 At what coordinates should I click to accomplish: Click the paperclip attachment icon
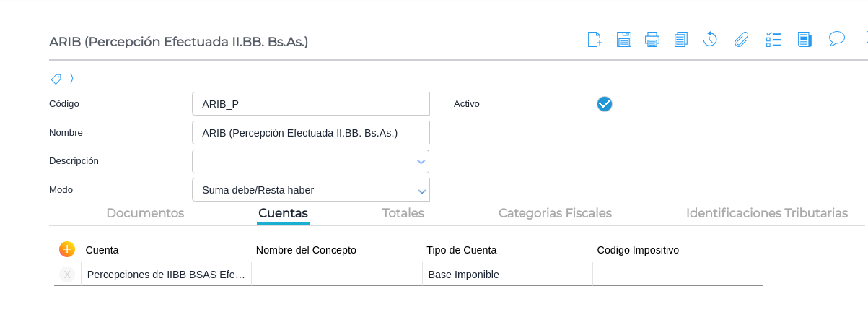741,40
